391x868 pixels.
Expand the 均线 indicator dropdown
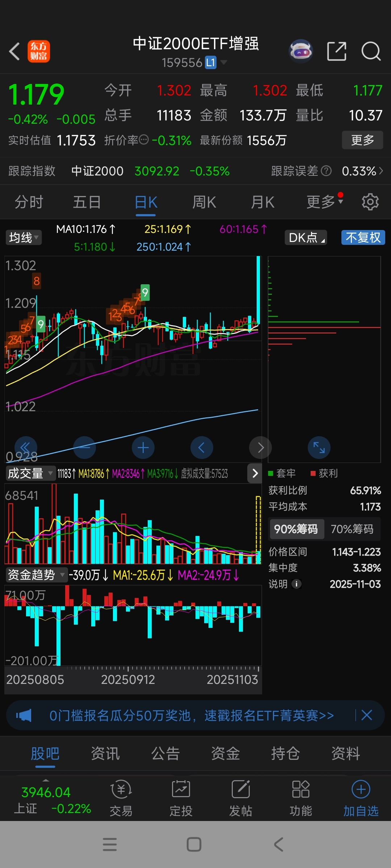(24, 238)
